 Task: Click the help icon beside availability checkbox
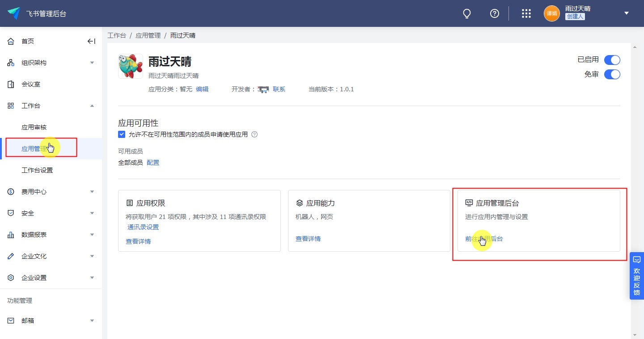254,134
